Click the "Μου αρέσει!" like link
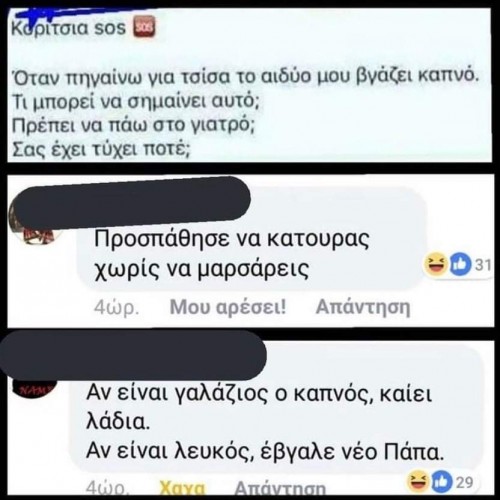500x500 pixels. click(x=228, y=307)
